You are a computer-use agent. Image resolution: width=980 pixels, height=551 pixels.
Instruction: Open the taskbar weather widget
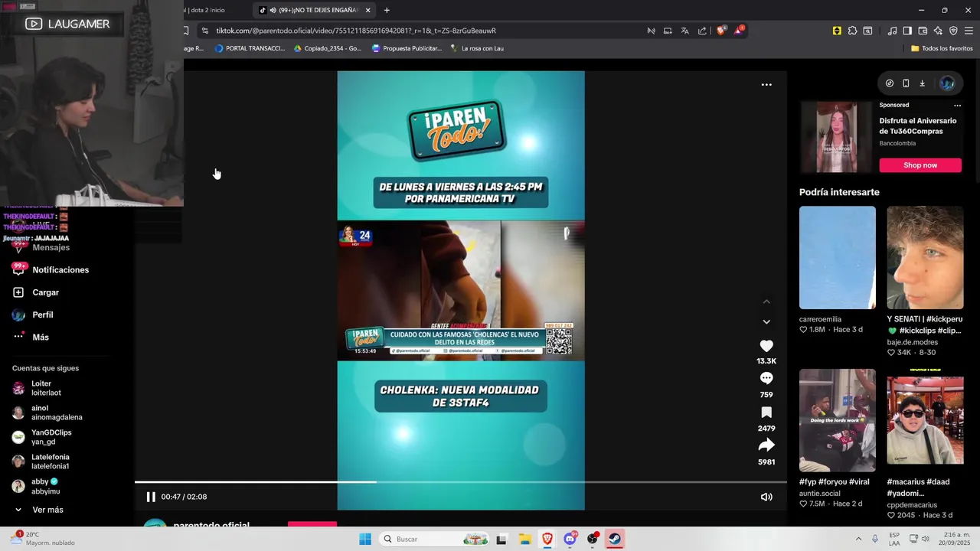[x=42, y=539]
